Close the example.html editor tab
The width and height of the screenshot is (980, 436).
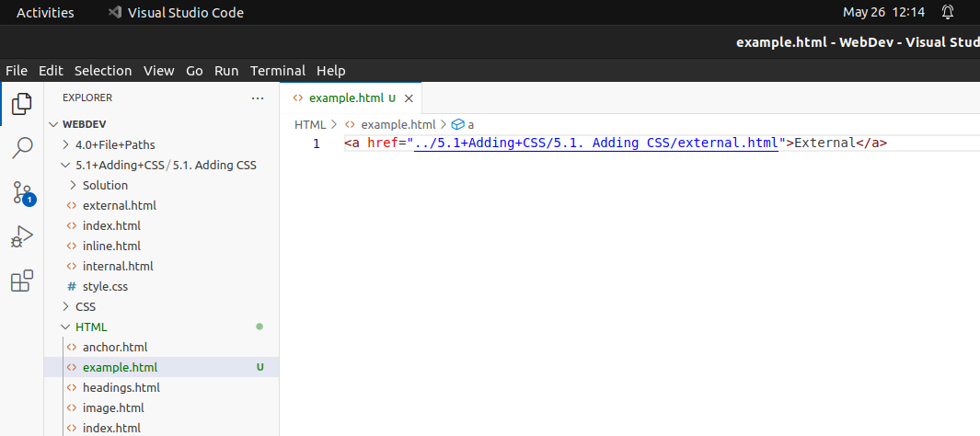point(409,98)
